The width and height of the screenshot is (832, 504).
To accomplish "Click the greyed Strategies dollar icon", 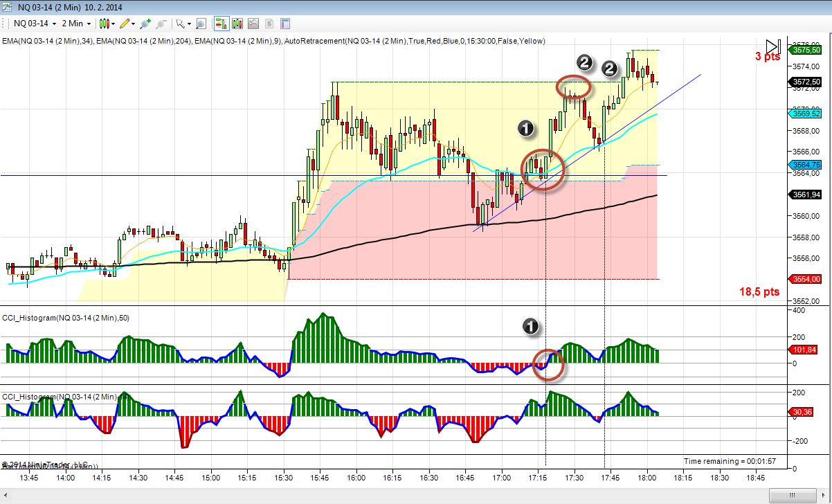I will click(269, 24).
